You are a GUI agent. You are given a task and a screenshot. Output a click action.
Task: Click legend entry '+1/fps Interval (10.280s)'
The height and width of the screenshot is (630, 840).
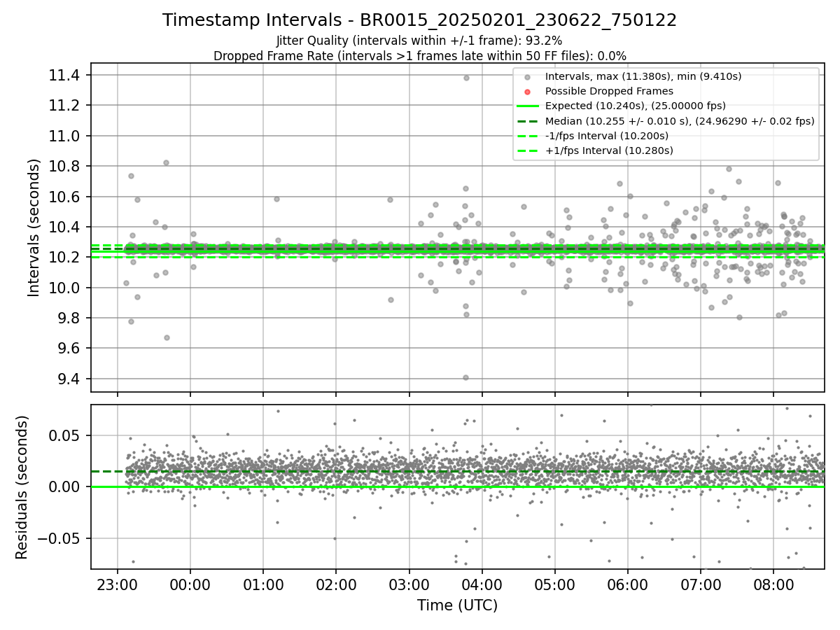[x=609, y=150]
